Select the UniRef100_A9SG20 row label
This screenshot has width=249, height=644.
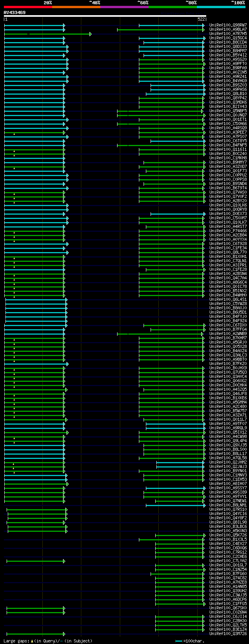coord(228,59)
